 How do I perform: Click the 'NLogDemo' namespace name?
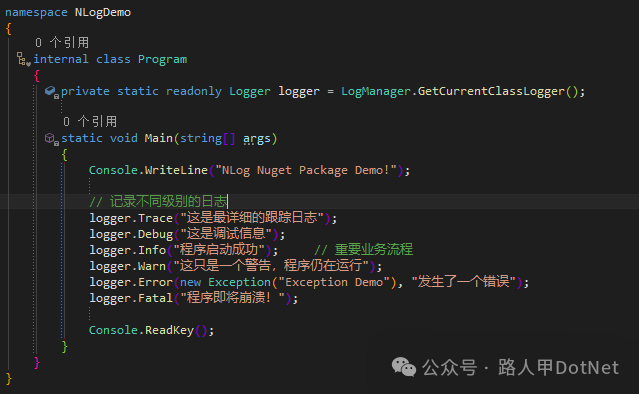point(103,12)
